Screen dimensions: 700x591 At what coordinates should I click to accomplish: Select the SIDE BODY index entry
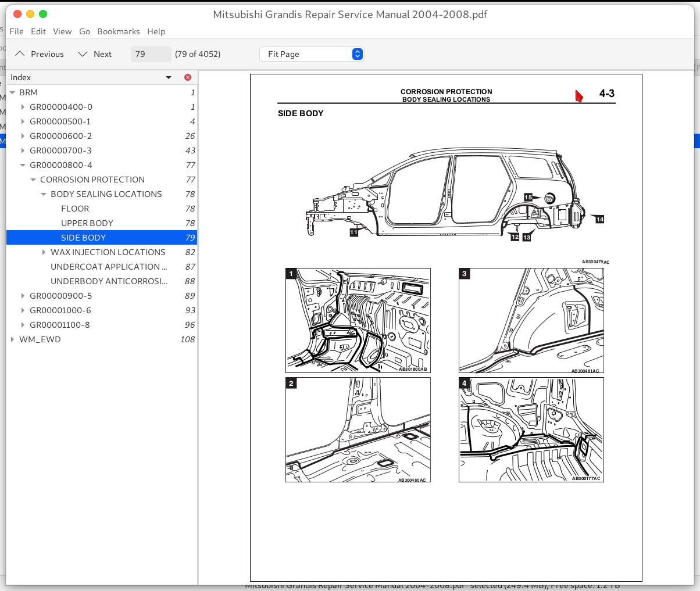102,238
